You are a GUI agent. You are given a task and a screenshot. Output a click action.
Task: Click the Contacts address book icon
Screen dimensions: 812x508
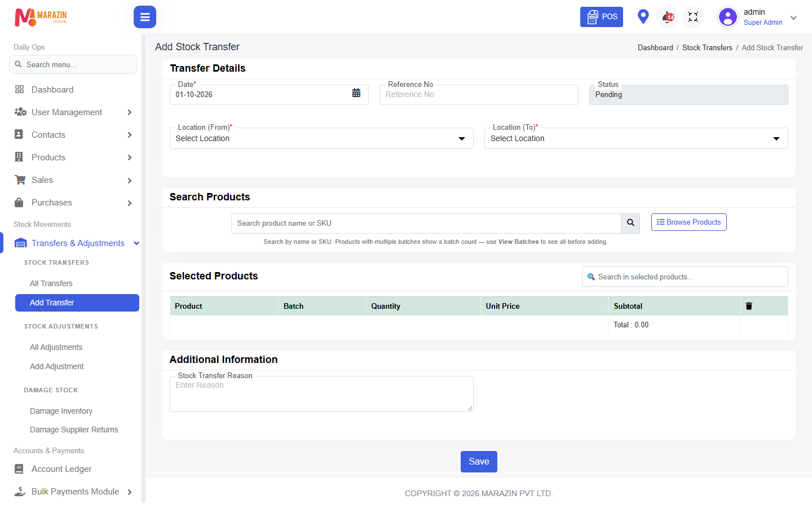coord(19,134)
